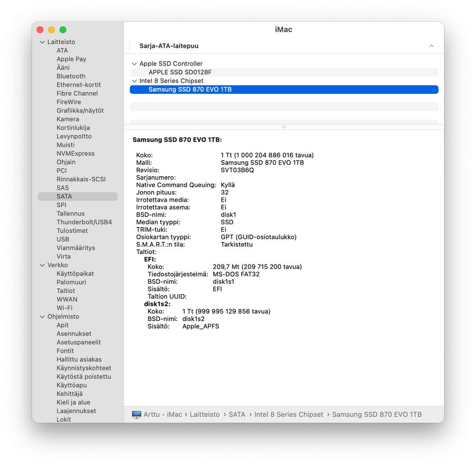
Task: Select Tallennus in the sidebar
Action: click(x=71, y=214)
